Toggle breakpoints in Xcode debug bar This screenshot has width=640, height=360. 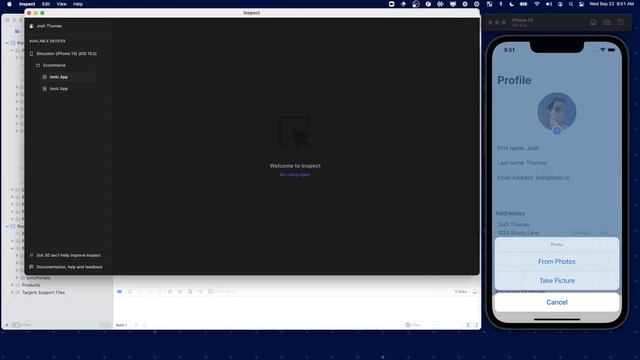point(120,291)
